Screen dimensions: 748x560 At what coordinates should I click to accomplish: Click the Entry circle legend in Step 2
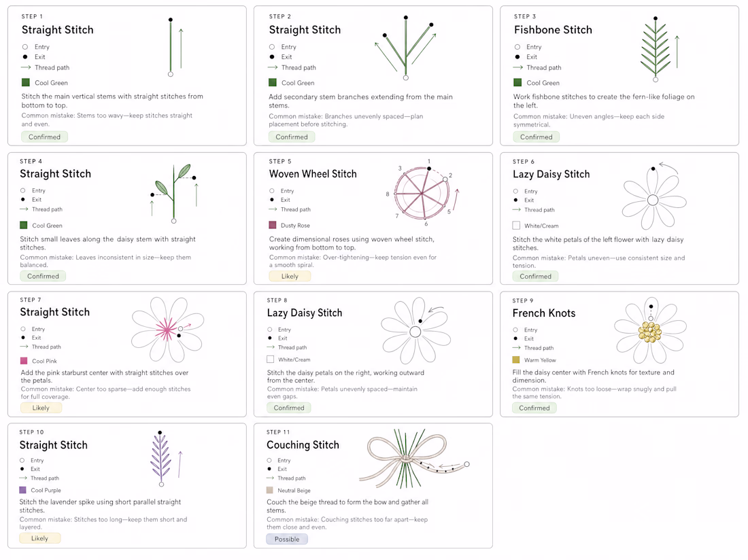click(272, 47)
